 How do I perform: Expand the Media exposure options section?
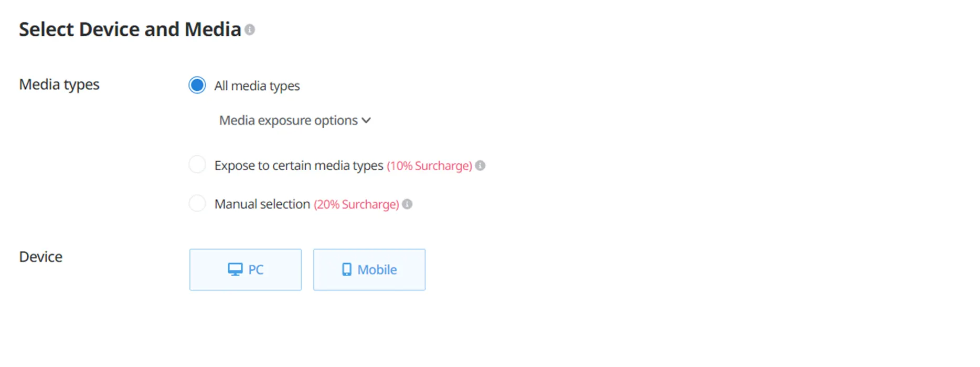(288, 121)
